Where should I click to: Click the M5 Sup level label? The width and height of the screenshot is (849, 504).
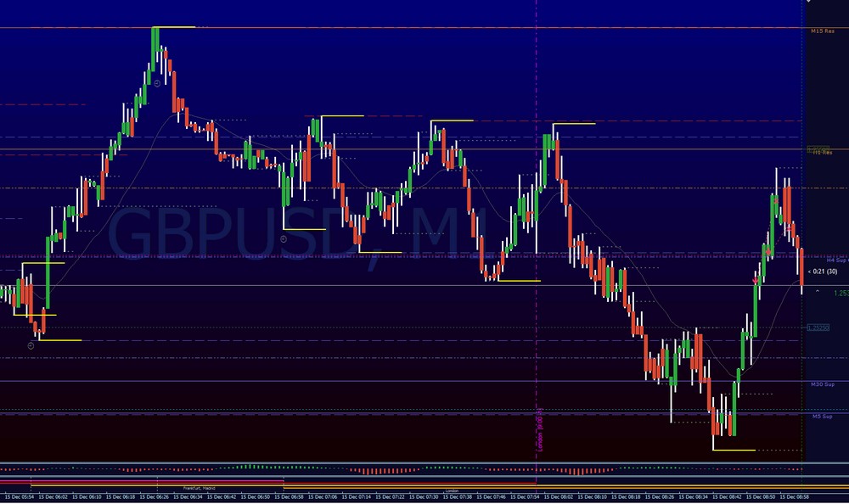823,417
